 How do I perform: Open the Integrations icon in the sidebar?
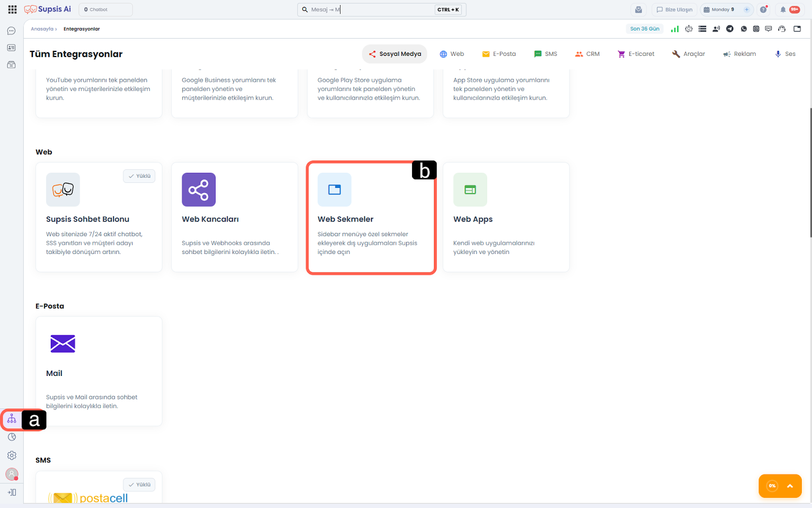(12, 420)
